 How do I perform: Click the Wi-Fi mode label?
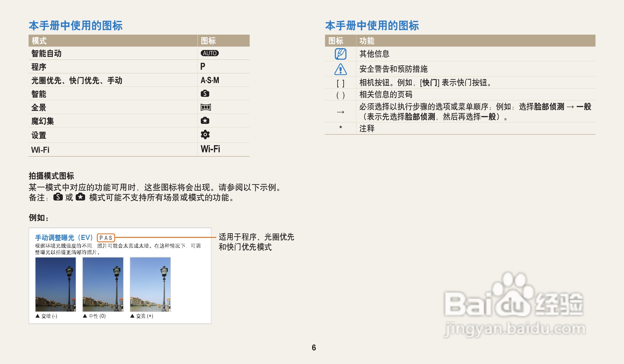click(x=40, y=149)
